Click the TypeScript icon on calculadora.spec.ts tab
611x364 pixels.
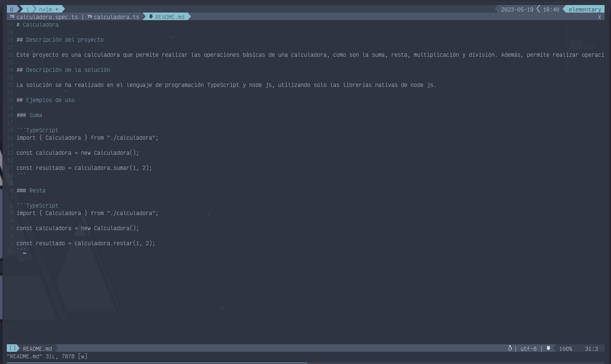(x=12, y=17)
